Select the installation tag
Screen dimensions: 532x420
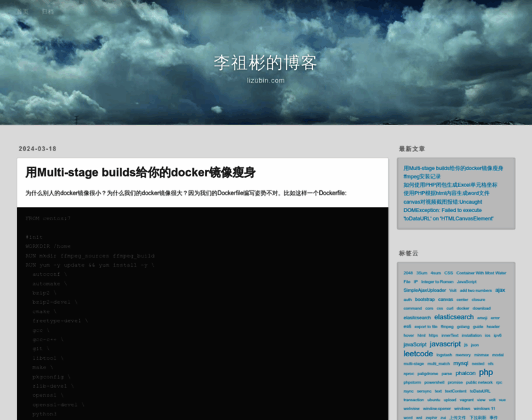point(472,335)
